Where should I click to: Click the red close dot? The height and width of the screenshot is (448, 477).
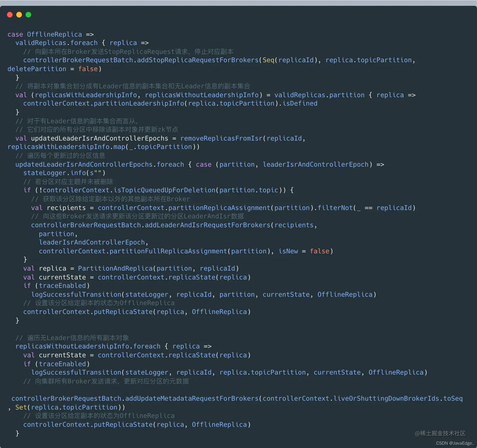pyautogui.click(x=10, y=15)
